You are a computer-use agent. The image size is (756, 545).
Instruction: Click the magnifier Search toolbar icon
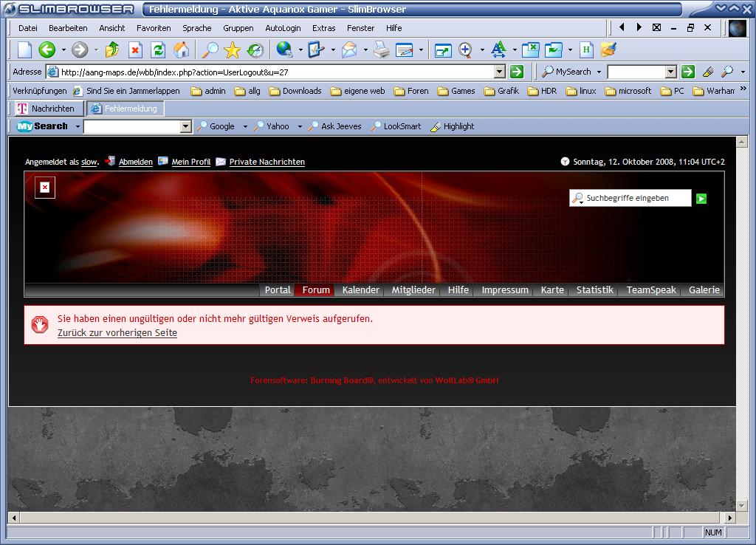click(210, 50)
